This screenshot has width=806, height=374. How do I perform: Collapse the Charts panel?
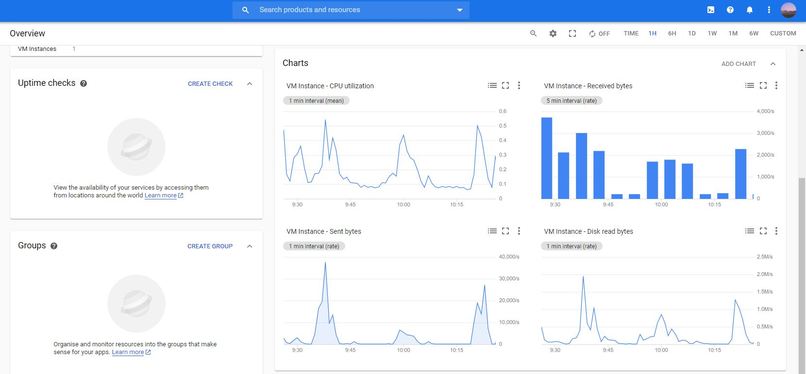coord(773,64)
